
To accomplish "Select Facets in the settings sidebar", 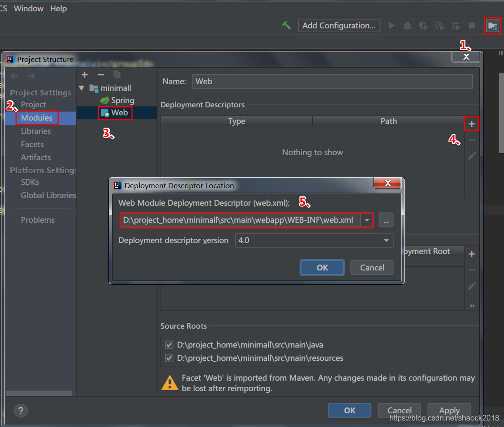I will 32,144.
